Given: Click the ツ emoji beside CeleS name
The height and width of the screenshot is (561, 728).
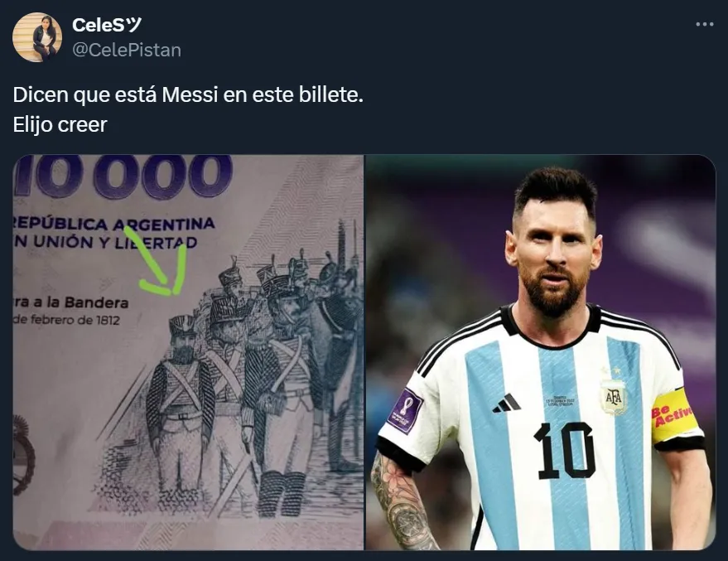Looking at the screenshot, I should 133,25.
